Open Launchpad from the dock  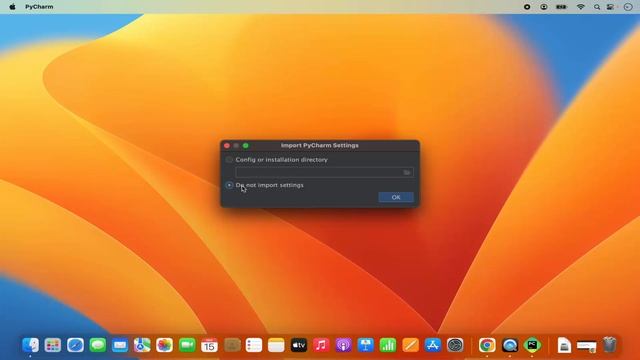coord(53,345)
